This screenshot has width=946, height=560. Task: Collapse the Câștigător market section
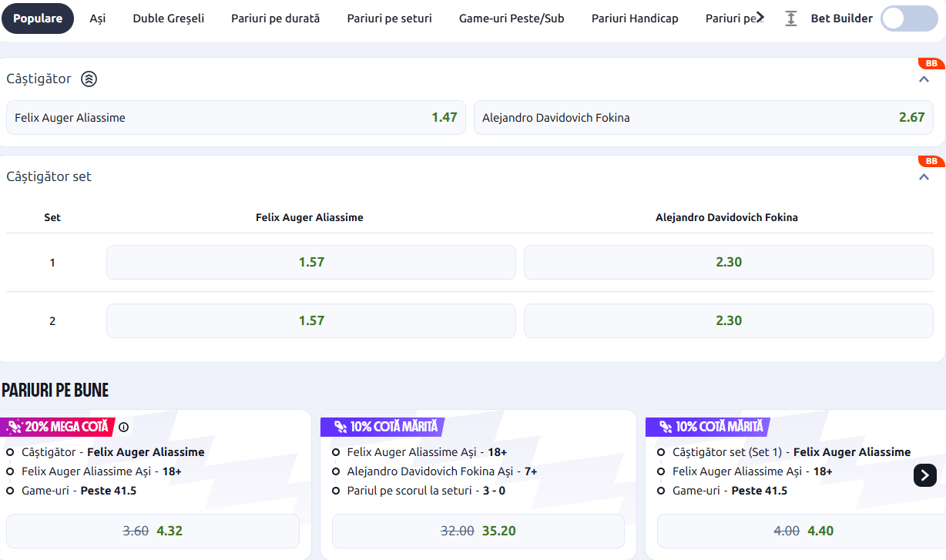(x=924, y=79)
